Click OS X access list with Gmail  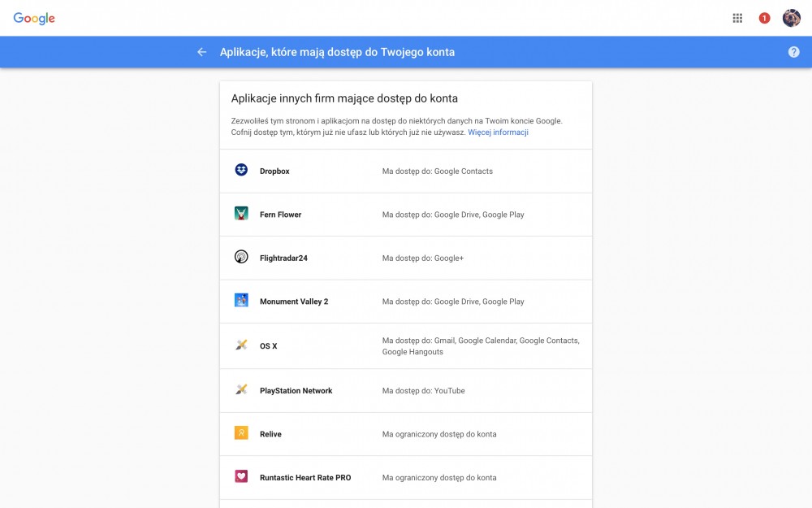(481, 346)
